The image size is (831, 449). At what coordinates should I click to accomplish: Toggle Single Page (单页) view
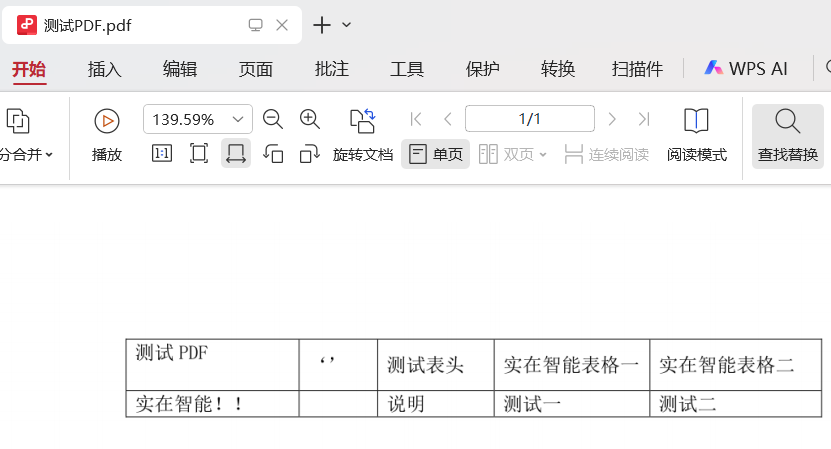(x=436, y=155)
